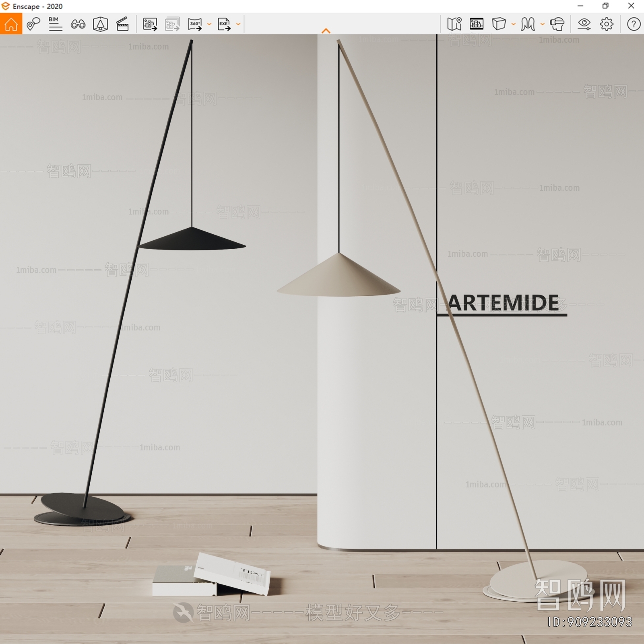Viewport: 644px width, 644px height.
Task: Expand the EXE export dropdown arrow
Action: [238, 24]
